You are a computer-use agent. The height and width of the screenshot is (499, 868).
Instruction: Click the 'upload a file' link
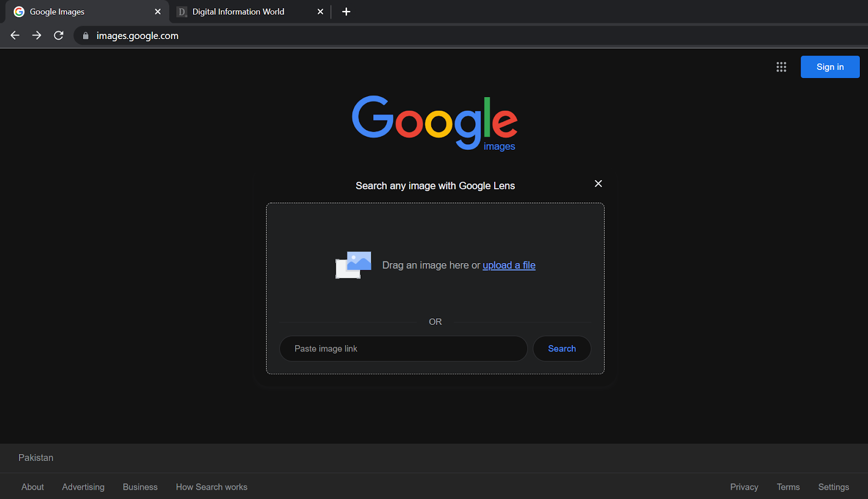pos(509,265)
